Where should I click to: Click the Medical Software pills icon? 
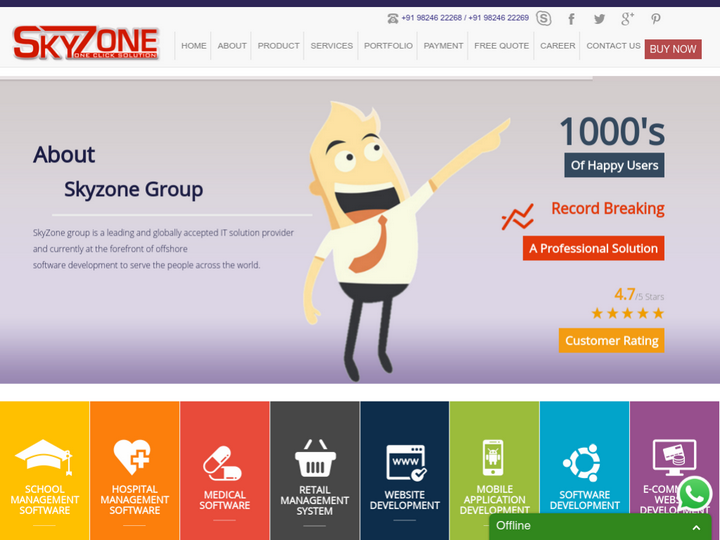pyautogui.click(x=223, y=463)
